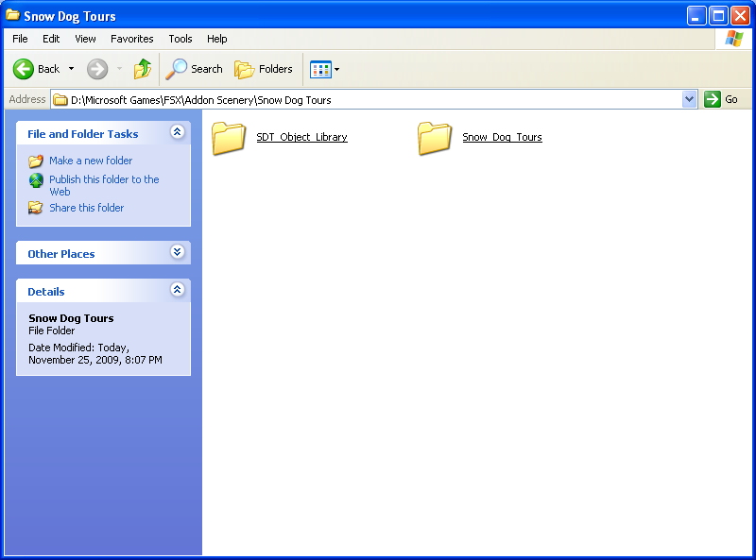Click the green Go arrow button
This screenshot has height=560, width=756.
713,99
